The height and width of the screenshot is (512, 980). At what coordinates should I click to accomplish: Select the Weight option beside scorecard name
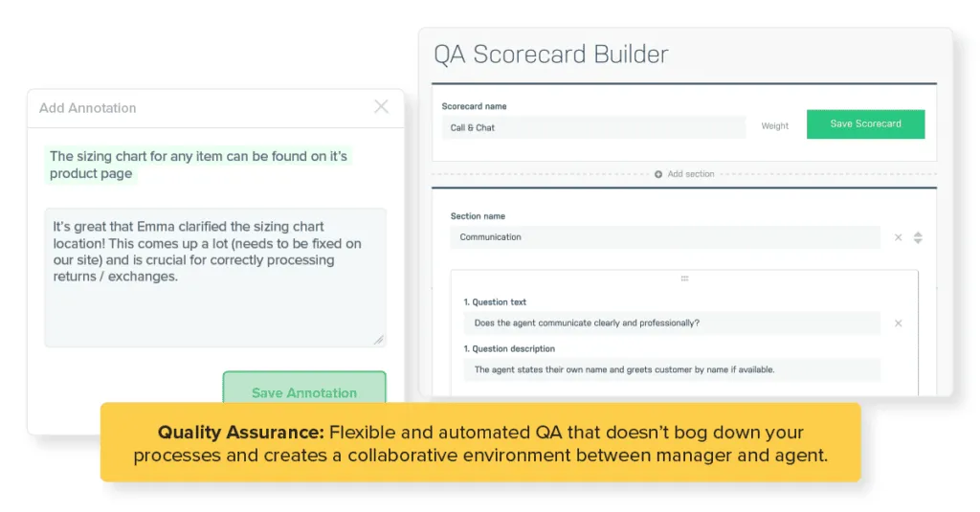point(775,126)
